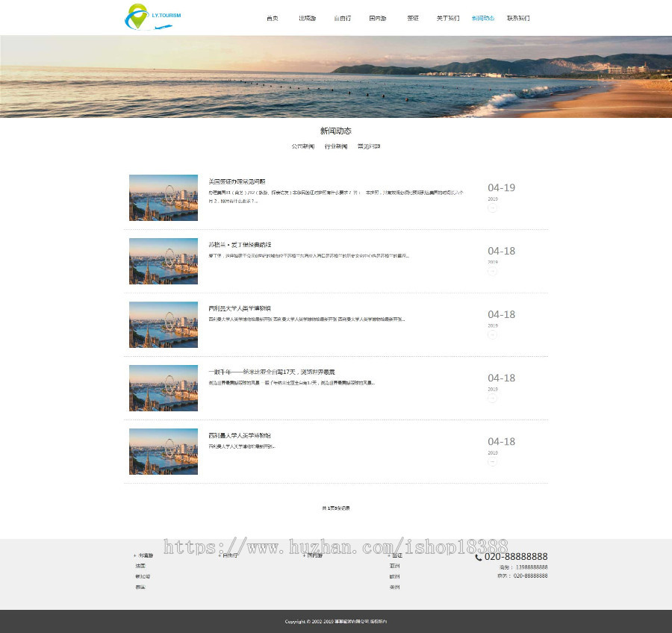Open footer link 美洲
Viewport: 672px width, 633px height.
(395, 587)
